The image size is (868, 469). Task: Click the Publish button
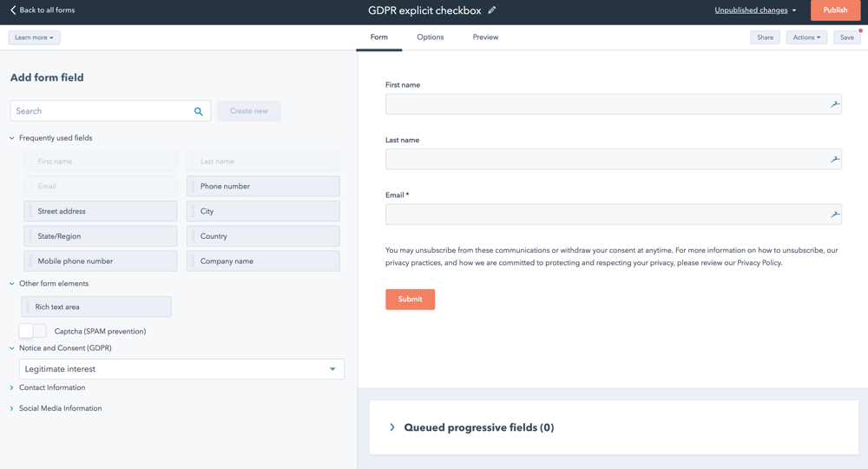(x=835, y=10)
